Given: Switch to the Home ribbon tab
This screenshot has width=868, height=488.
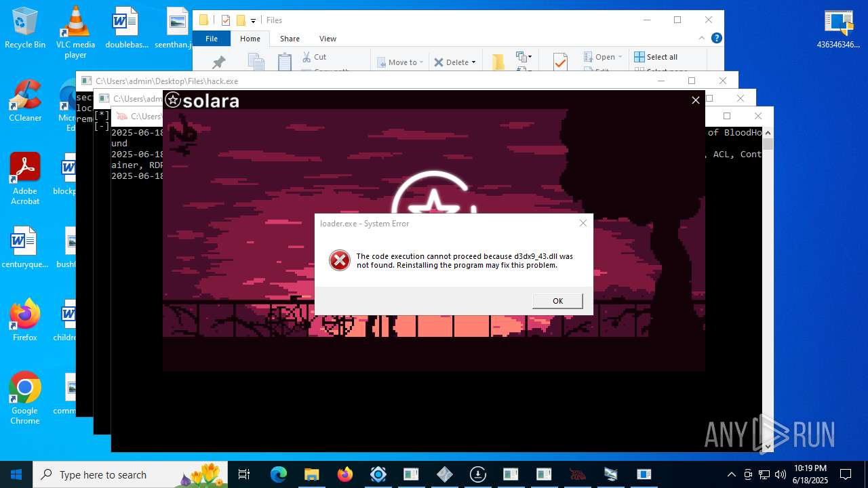Looking at the screenshot, I should pyautogui.click(x=250, y=39).
